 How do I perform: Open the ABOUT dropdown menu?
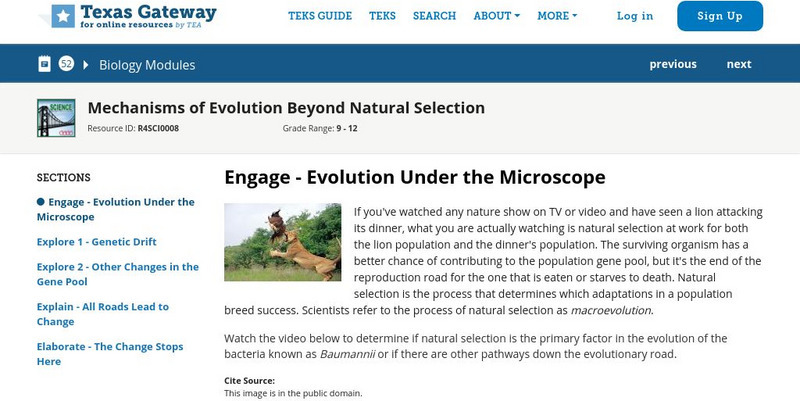coord(496,16)
